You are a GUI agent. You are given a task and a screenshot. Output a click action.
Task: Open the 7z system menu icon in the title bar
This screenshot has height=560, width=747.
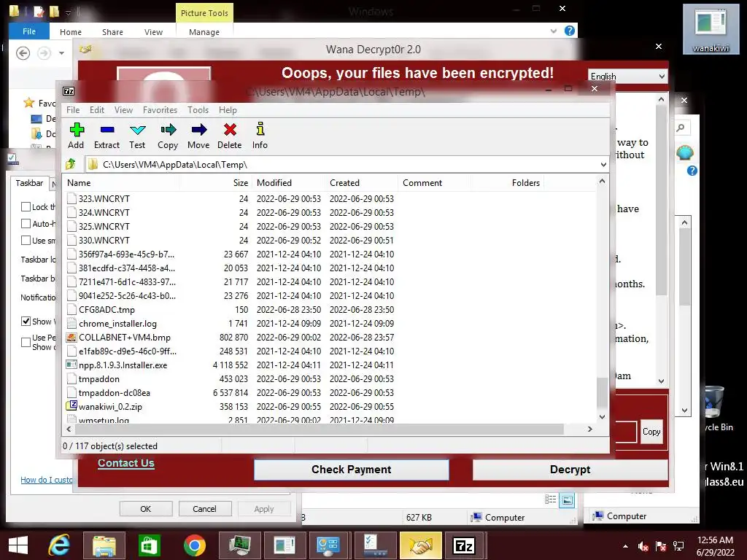69,91
